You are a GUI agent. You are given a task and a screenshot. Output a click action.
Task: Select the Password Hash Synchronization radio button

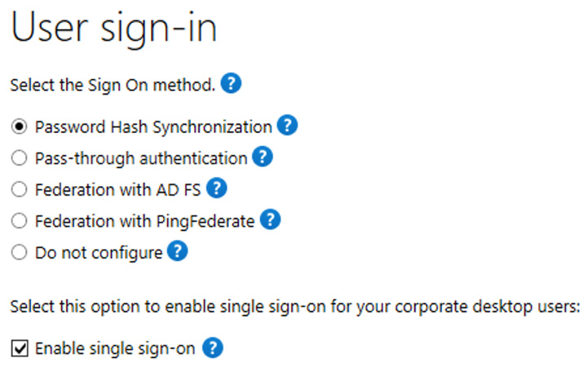click(20, 127)
